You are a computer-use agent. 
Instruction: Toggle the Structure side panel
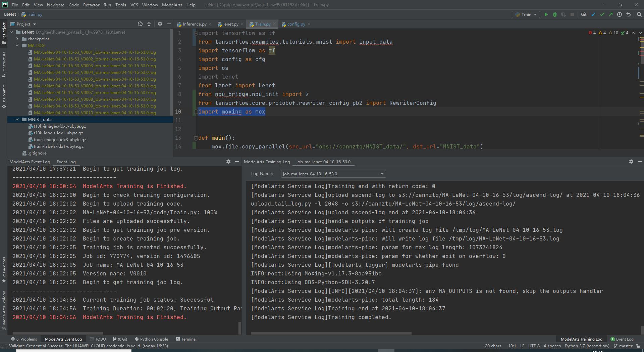pyautogui.click(x=4, y=64)
